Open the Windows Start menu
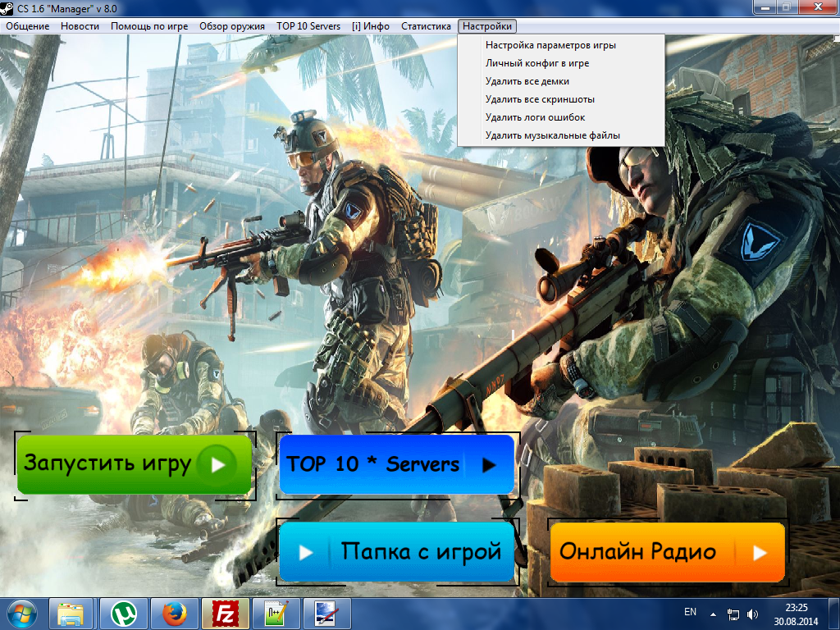This screenshot has width=840, height=630. coord(22,614)
